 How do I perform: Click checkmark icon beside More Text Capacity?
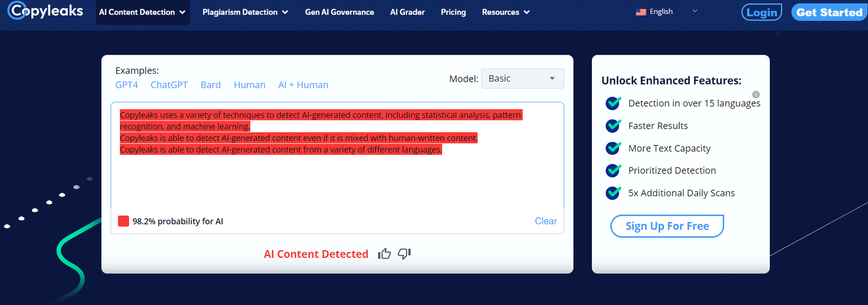(x=613, y=148)
